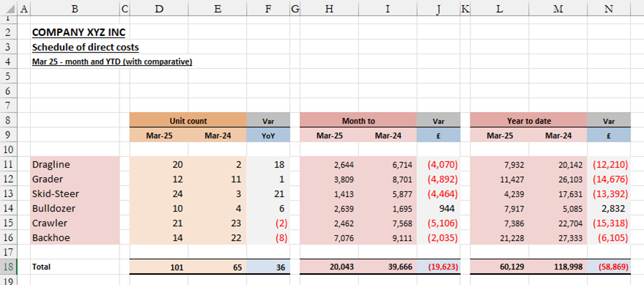Select row 8 header
This screenshot has width=644, height=285.
coord(9,121)
